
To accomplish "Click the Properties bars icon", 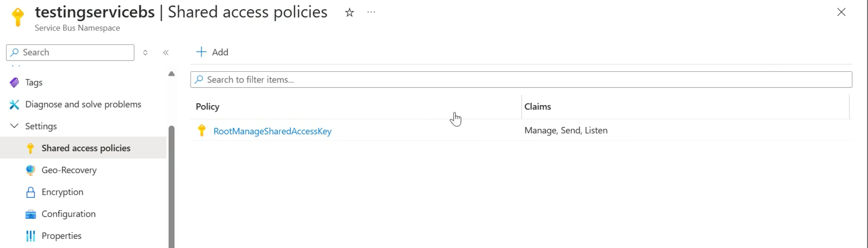I will (30, 236).
